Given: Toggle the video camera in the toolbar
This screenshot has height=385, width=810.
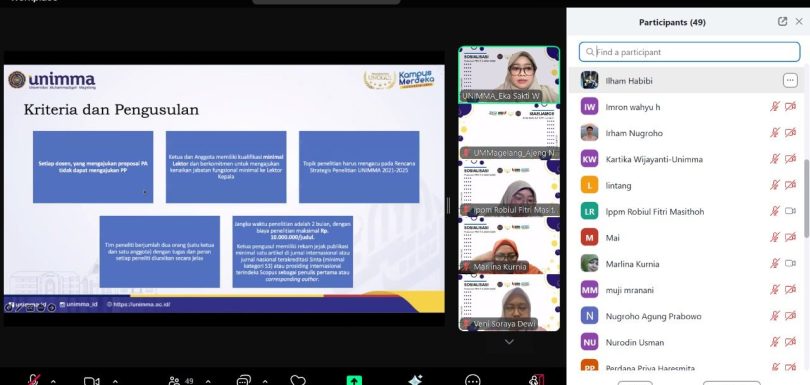Looking at the screenshot, I should tap(91, 381).
